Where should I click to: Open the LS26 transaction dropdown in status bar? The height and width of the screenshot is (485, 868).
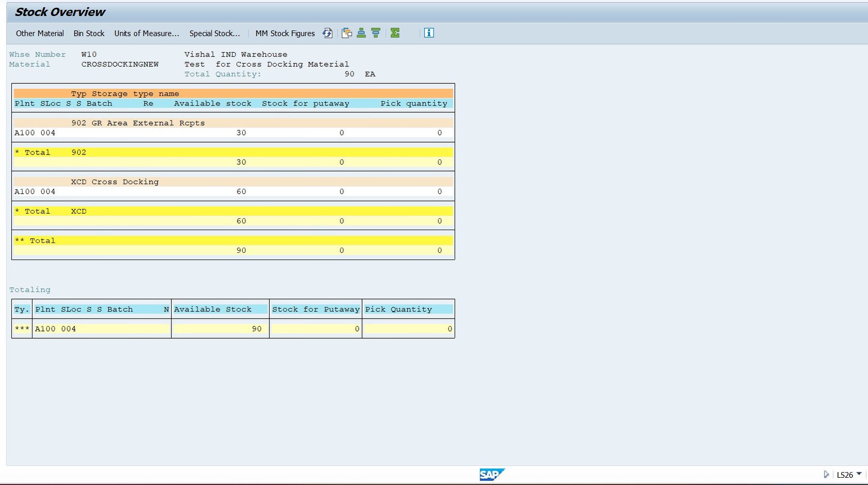[x=859, y=474]
